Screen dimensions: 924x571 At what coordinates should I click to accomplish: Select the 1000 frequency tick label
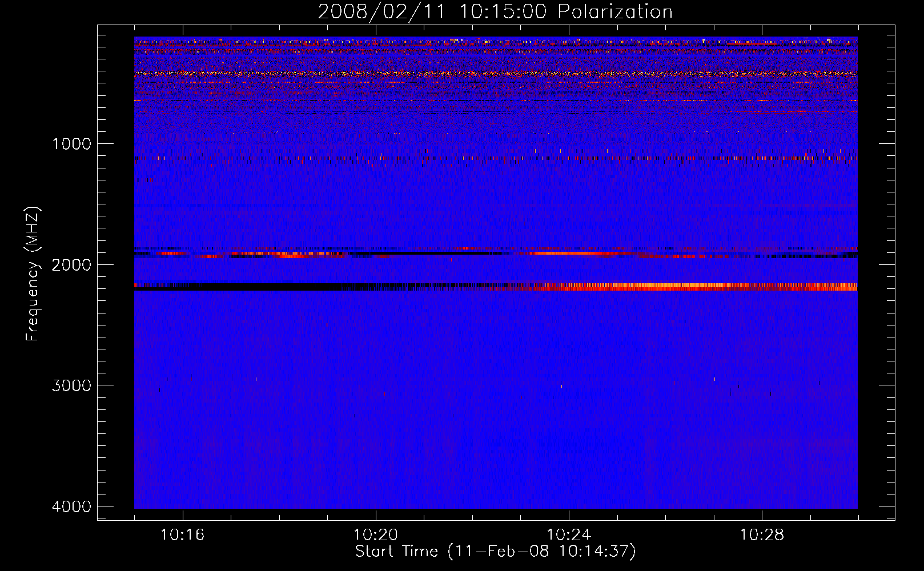coord(71,144)
